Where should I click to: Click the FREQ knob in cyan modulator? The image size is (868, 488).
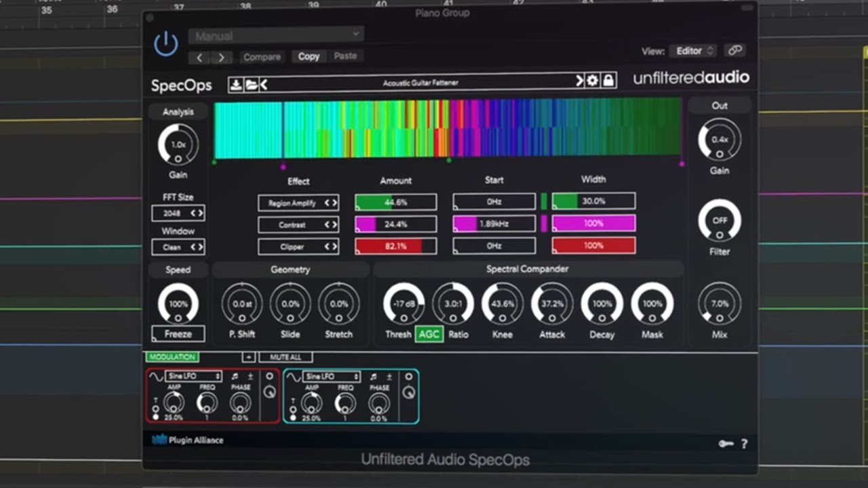coord(345,403)
